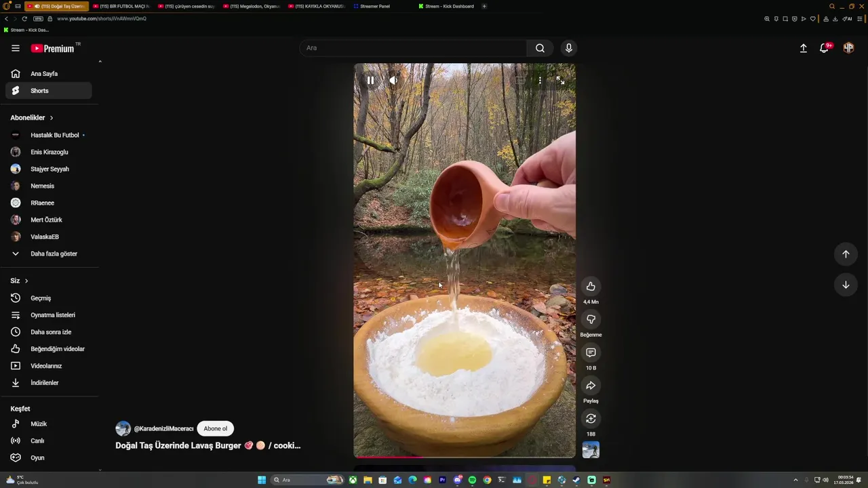Open Canlı under Keşfet

(x=49, y=441)
